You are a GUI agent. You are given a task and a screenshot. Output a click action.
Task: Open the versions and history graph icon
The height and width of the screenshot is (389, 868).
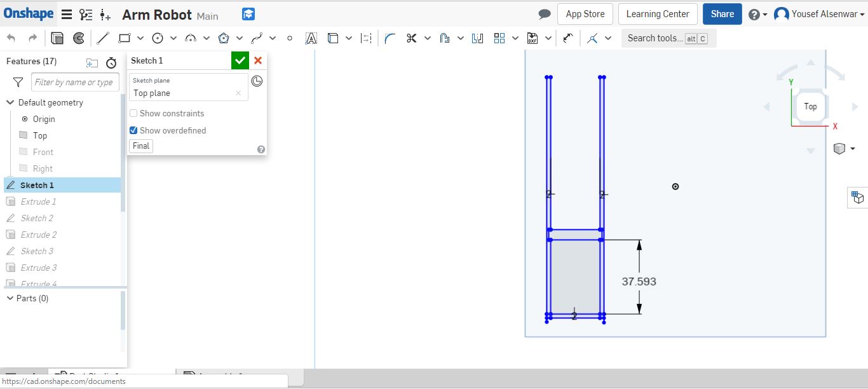pos(86,15)
